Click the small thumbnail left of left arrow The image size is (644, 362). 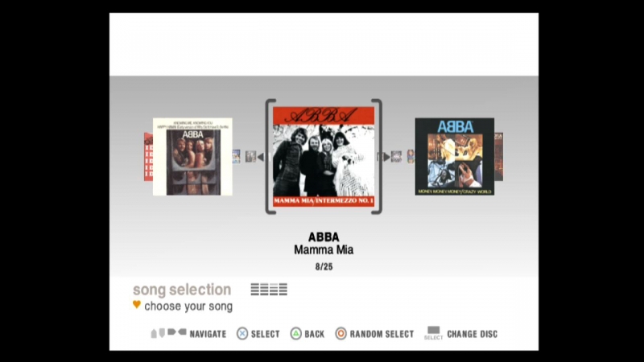250,156
